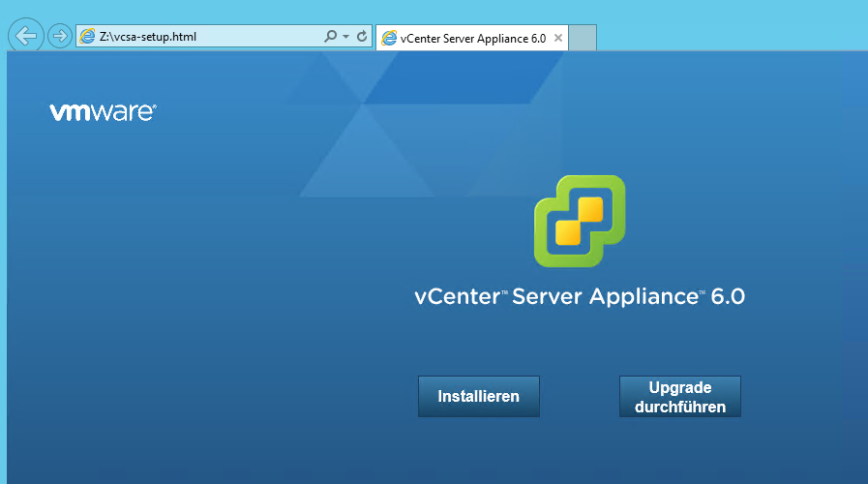Screen dimensions: 868x484
Task: Click the Installieren button
Action: (478, 397)
